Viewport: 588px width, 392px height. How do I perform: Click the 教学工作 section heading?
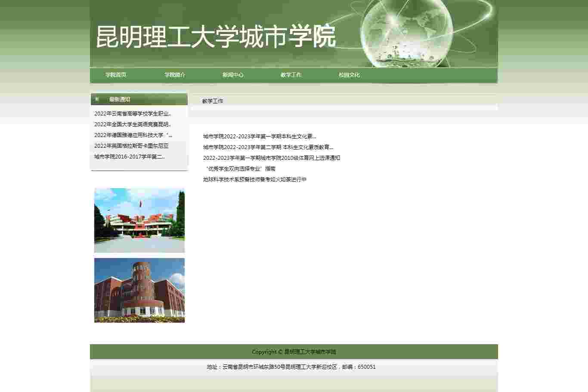[x=213, y=101]
